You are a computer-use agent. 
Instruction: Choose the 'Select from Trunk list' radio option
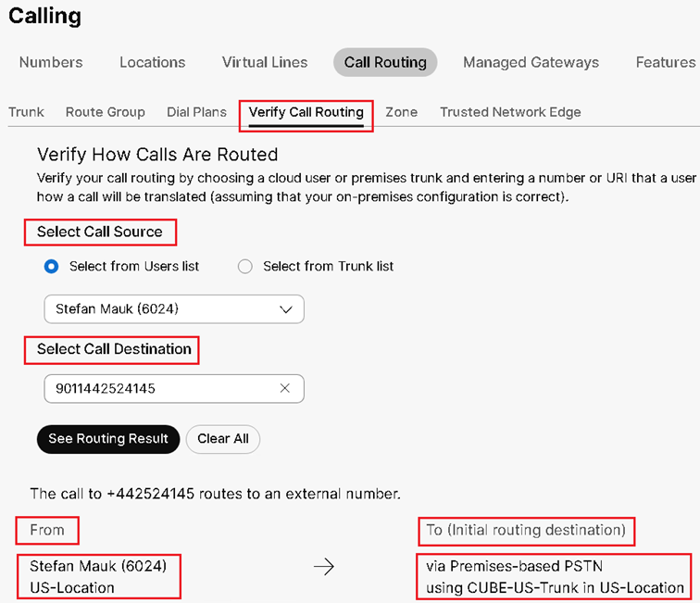(245, 266)
